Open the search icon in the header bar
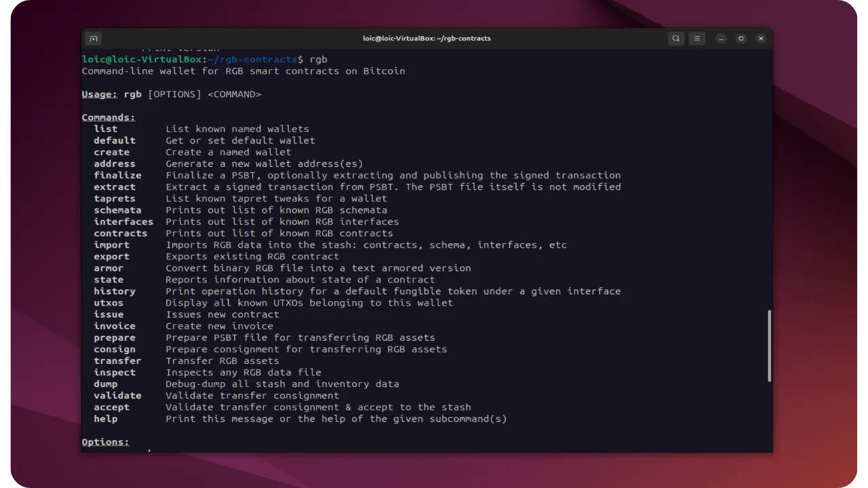Image resolution: width=868 pixels, height=488 pixels. (676, 39)
